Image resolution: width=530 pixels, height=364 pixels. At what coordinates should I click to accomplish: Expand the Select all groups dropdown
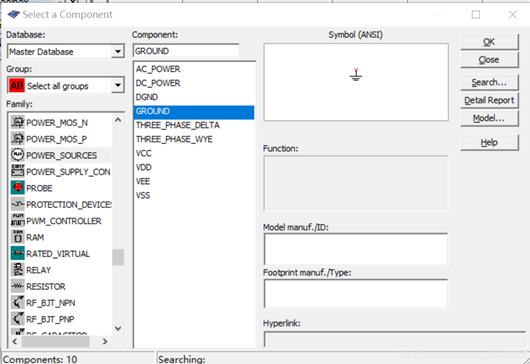tap(118, 85)
